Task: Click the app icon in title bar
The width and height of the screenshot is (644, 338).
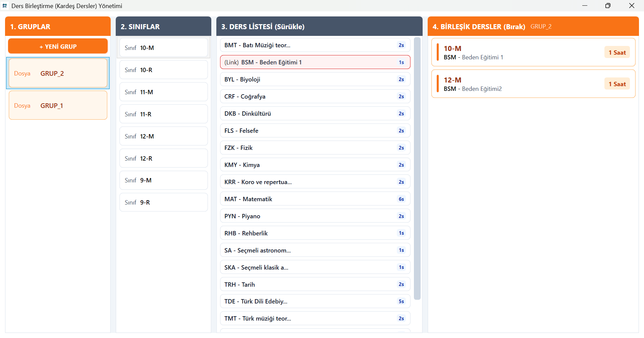Action: click(x=5, y=6)
